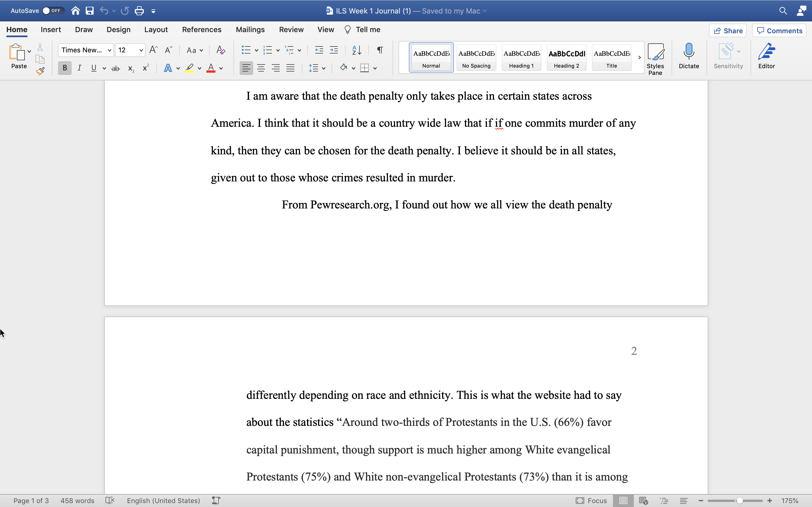Open the Mailings ribbon tab
Screen dimensions: 812x507
click(250, 30)
